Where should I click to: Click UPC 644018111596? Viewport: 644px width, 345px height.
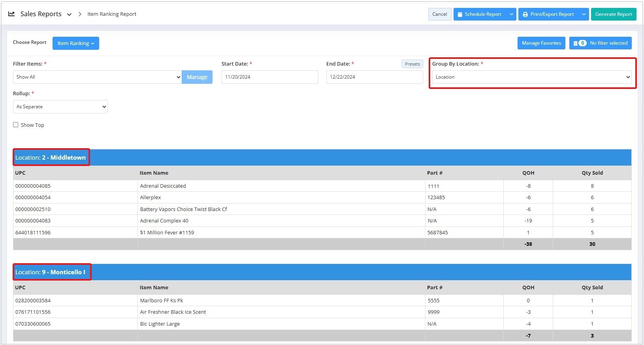point(33,232)
